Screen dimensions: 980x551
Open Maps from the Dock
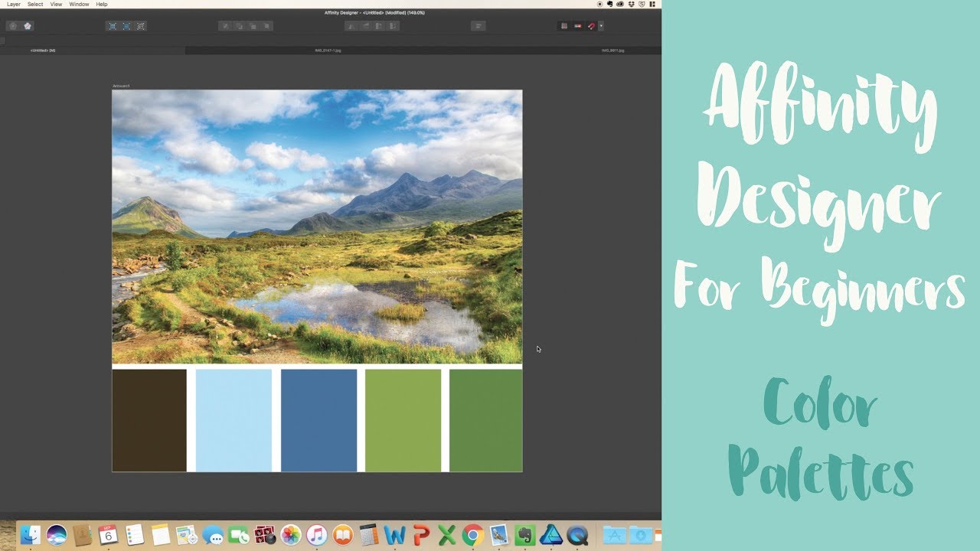(186, 535)
